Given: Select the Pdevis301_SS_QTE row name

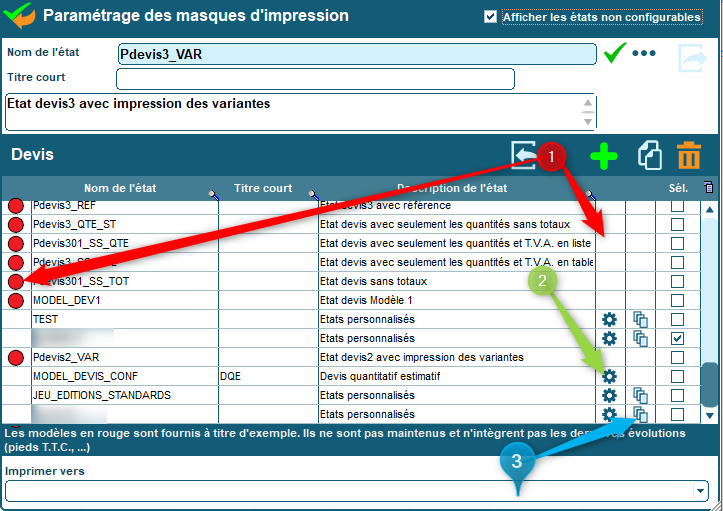Looking at the screenshot, I should (81, 244).
